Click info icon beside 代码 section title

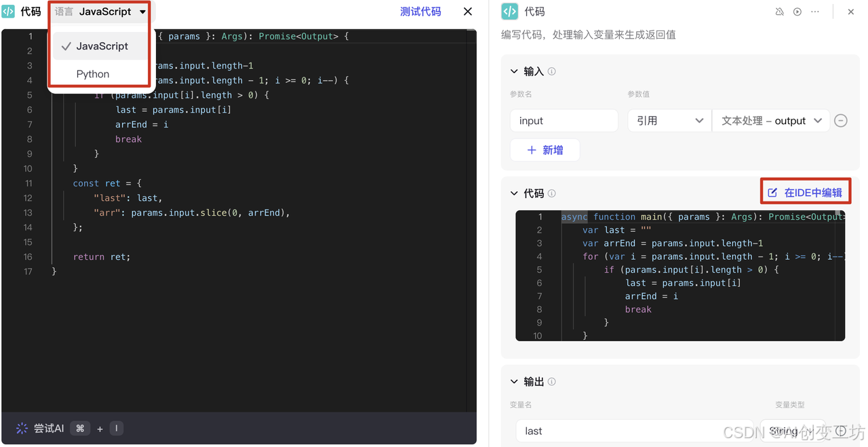tap(552, 193)
